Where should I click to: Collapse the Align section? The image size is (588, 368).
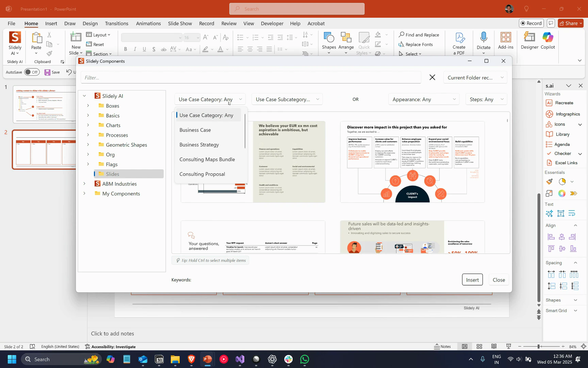coord(575,226)
